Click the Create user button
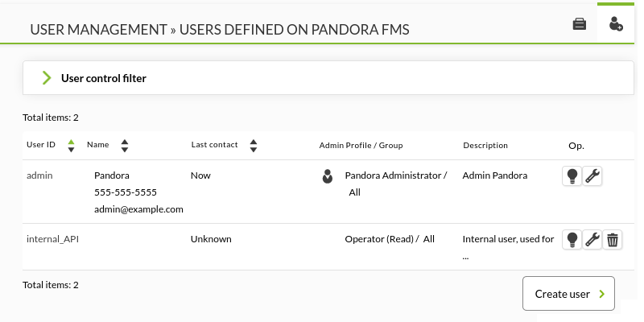This screenshot has height=322, width=644. 568,293
